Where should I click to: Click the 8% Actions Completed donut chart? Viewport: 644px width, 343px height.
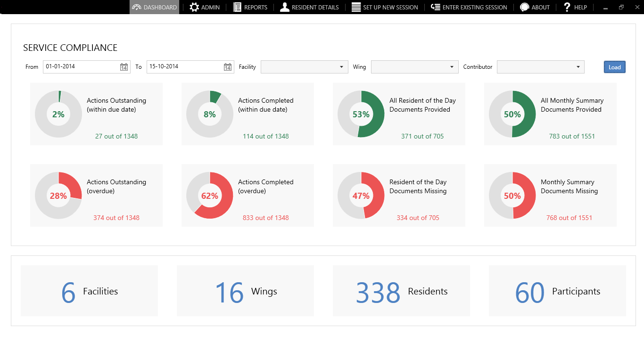point(210,114)
